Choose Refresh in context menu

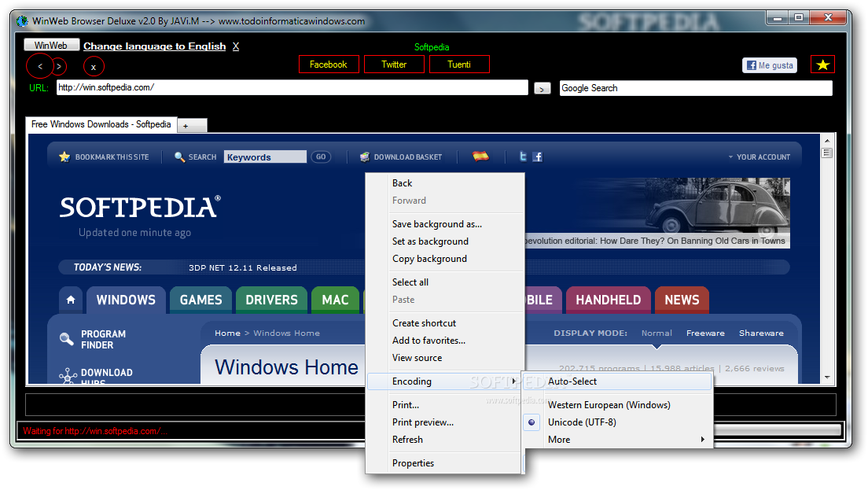pos(444,439)
